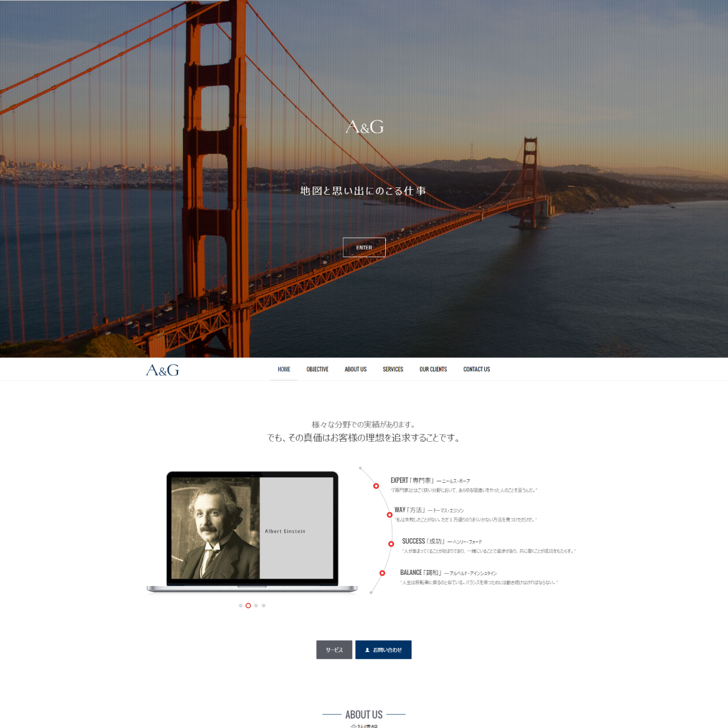The height and width of the screenshot is (728, 728).
Task: Click the blue お問い合わせ contact button
Action: pyautogui.click(x=383, y=650)
